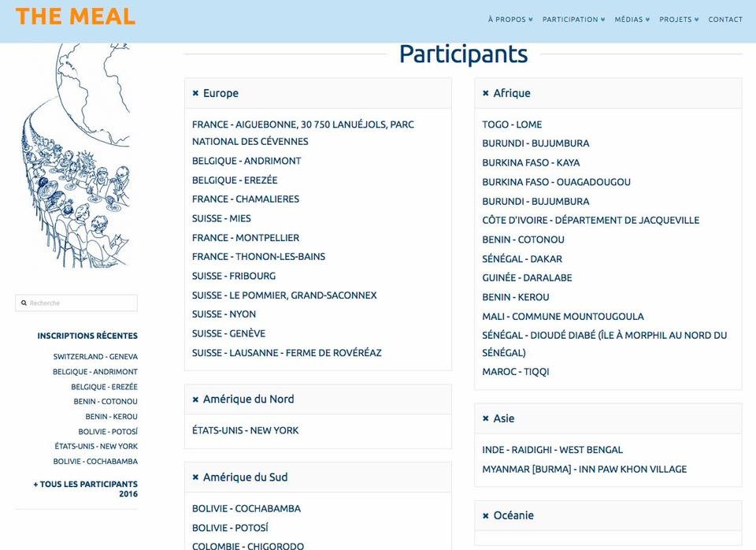Open Suisse - Genève participant
Viewport: 756px width, 550px height.
228,333
